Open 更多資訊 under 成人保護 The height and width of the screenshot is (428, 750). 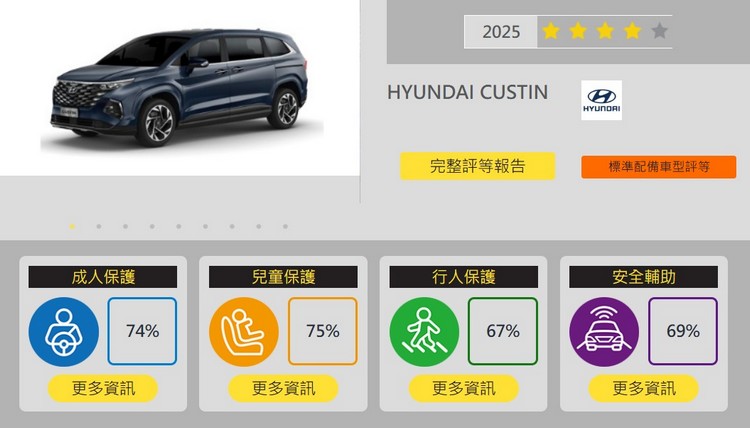103,388
